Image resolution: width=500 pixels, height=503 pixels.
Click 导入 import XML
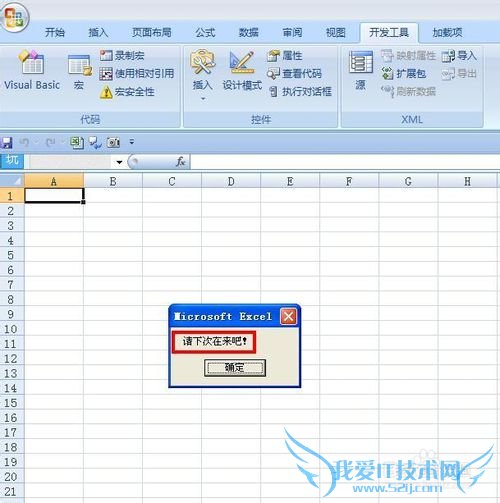459,55
